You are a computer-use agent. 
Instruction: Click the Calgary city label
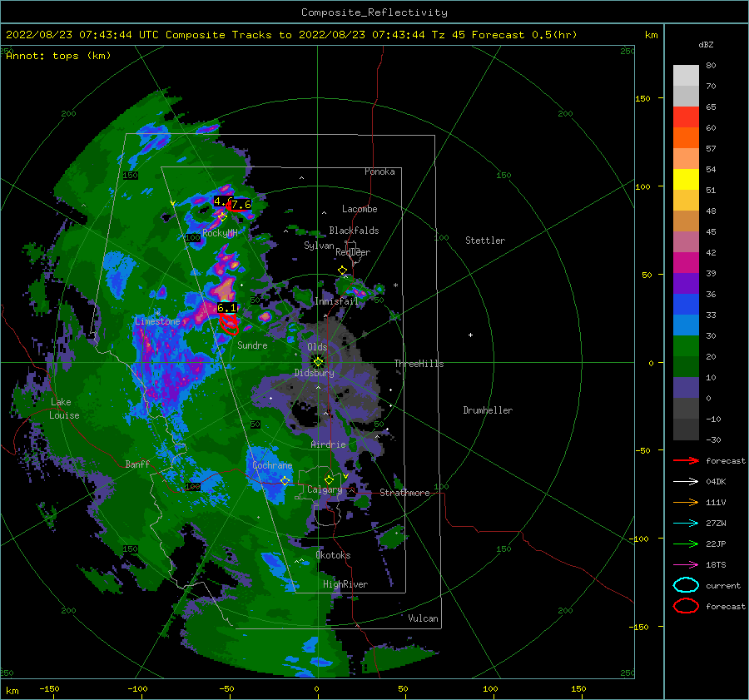[325, 489]
